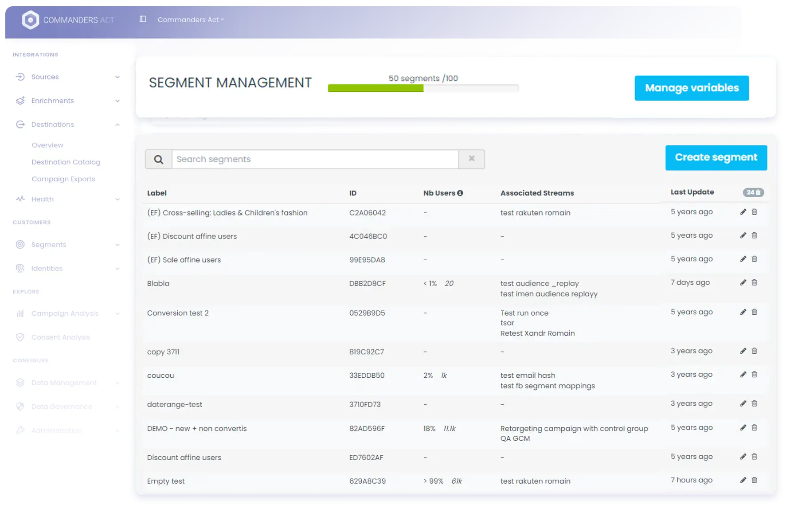Click the segments usage progress bar
This screenshot has height=532, width=798.
click(x=422, y=88)
